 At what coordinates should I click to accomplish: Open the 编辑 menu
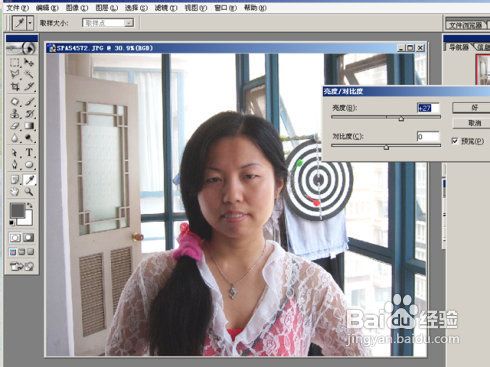47,7
